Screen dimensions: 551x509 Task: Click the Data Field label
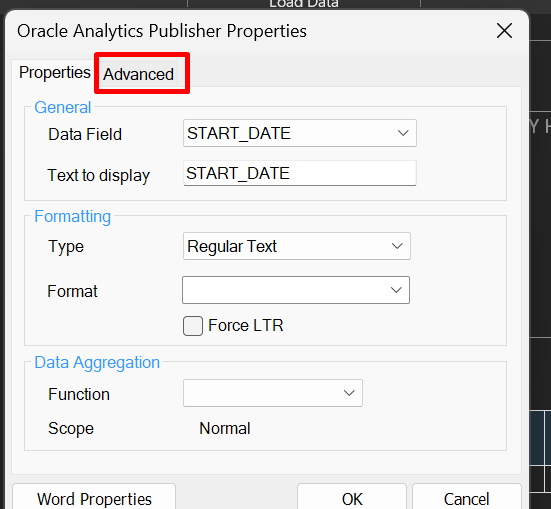tap(85, 134)
